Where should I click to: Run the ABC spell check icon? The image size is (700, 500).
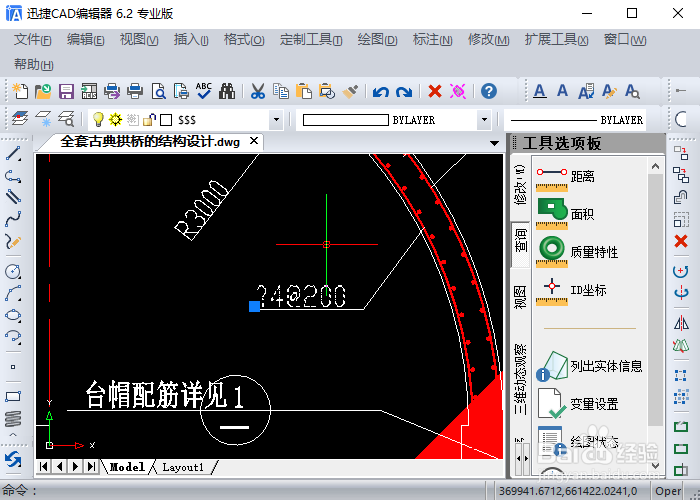(x=204, y=91)
